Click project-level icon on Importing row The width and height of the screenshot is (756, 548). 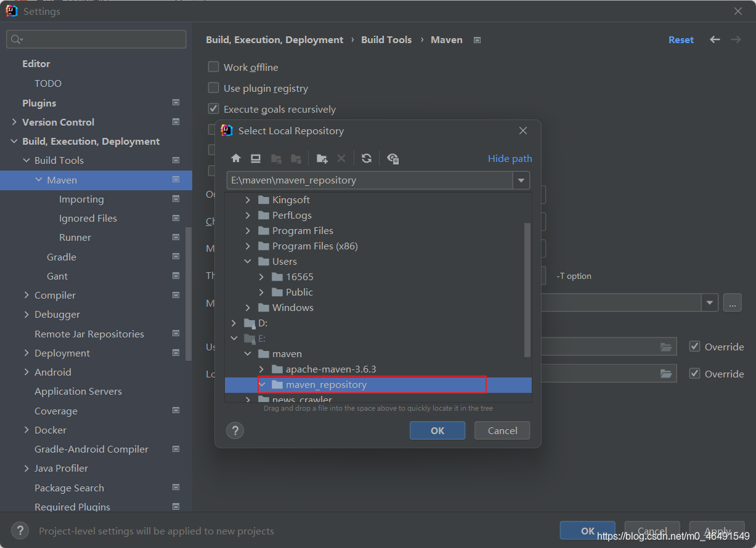176,199
